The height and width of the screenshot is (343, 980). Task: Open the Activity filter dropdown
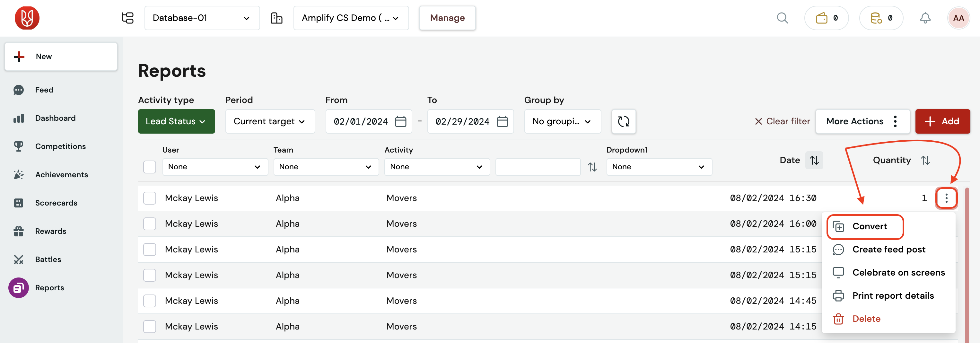coord(437,167)
